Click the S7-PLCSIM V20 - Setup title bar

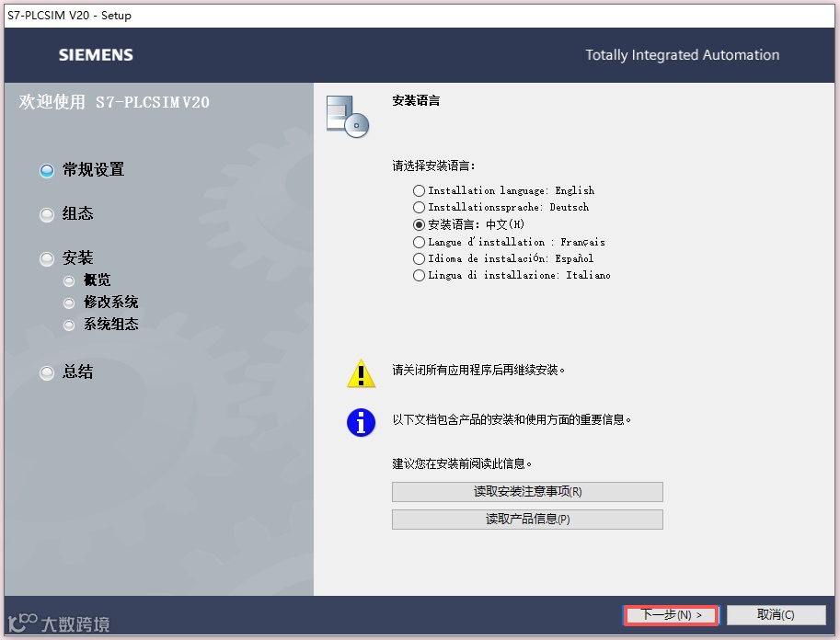[420, 15]
